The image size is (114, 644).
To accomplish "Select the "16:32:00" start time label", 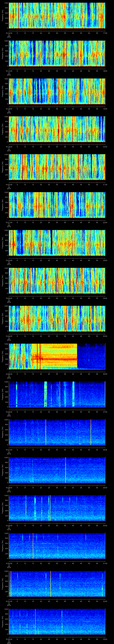I will (9, 639).
